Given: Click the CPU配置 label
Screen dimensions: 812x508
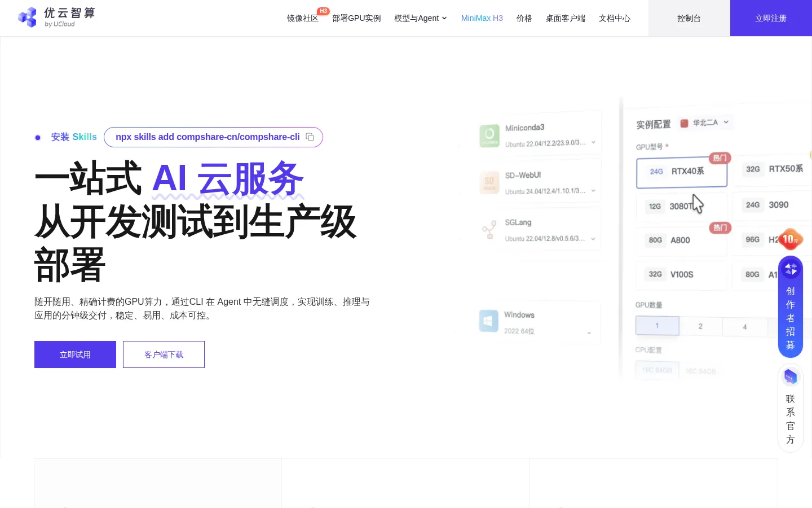Looking at the screenshot, I should coord(648,350).
